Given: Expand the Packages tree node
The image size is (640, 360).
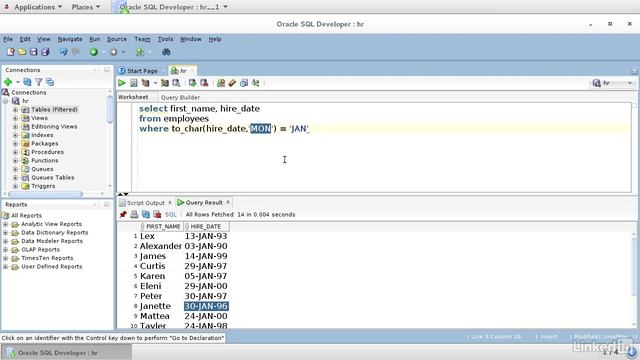Looking at the screenshot, I should click(x=15, y=143).
